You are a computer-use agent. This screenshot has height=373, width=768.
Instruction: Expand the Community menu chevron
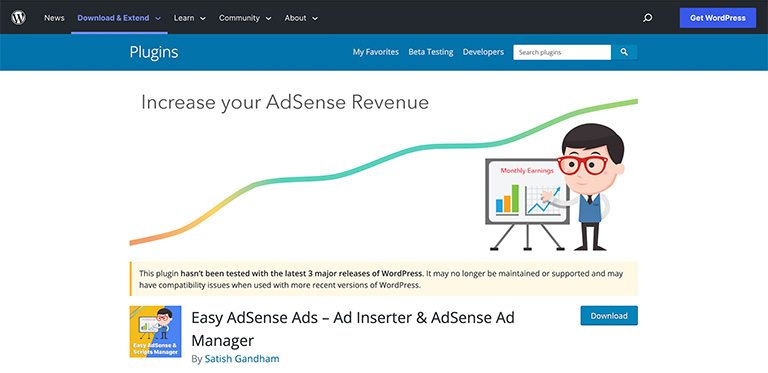click(268, 19)
